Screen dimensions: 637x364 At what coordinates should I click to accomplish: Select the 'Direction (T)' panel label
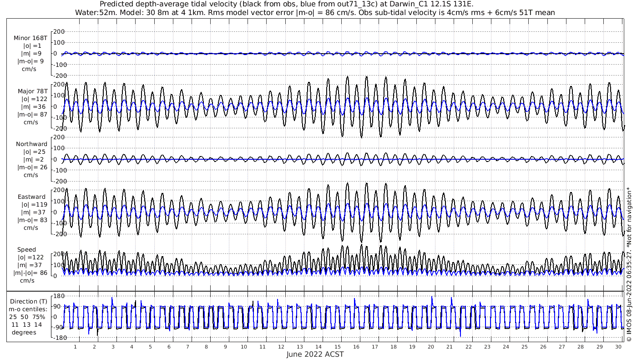click(x=28, y=301)
